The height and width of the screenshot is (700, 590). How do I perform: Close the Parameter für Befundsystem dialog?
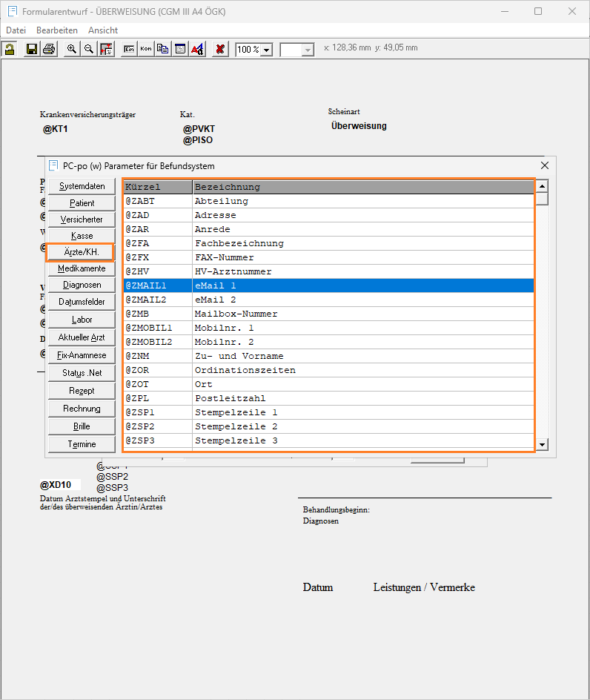pos(545,165)
